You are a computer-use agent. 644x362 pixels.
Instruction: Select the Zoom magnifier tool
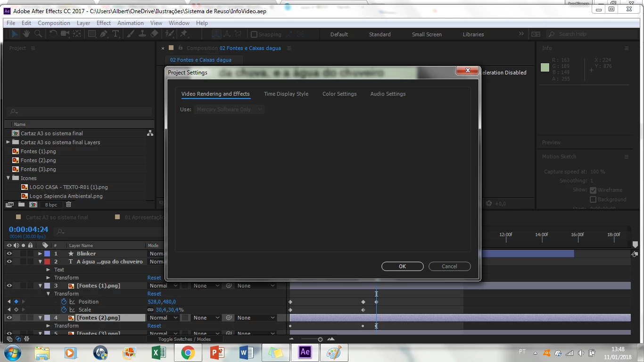click(x=38, y=34)
